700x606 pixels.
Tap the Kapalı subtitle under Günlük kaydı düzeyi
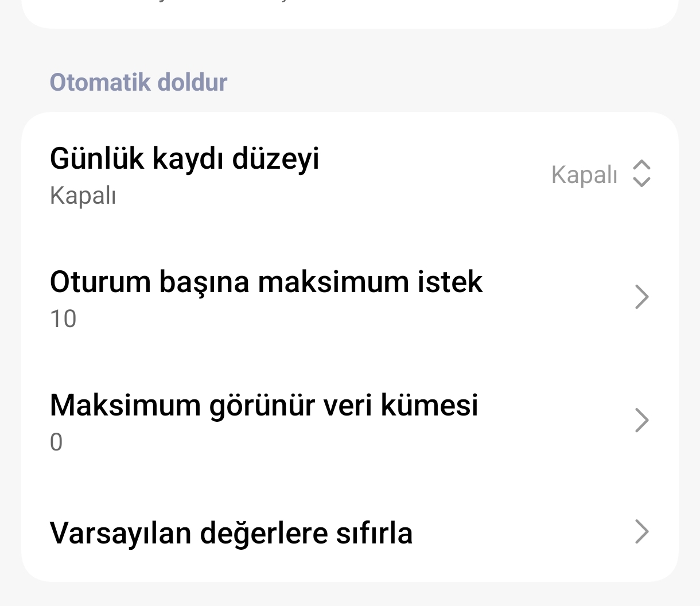tap(83, 196)
